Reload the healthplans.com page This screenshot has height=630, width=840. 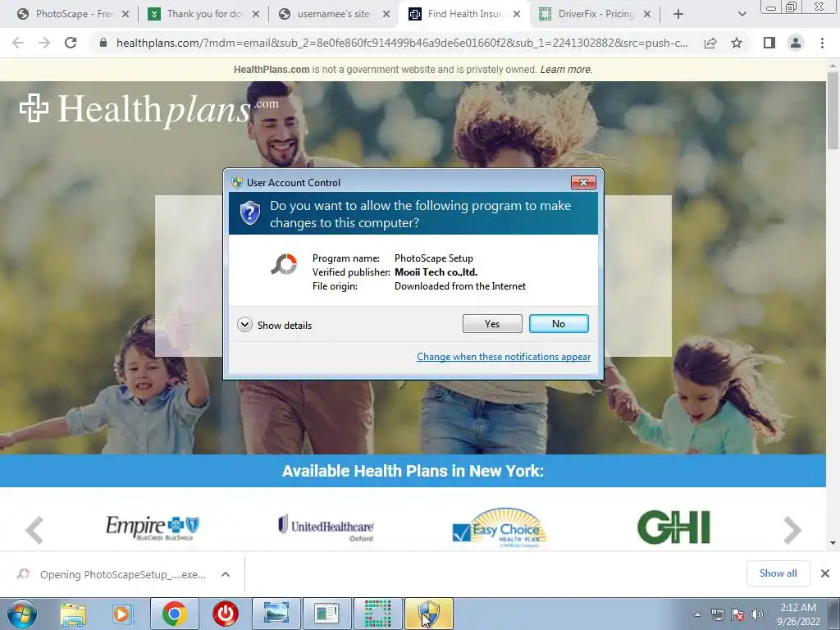(71, 43)
